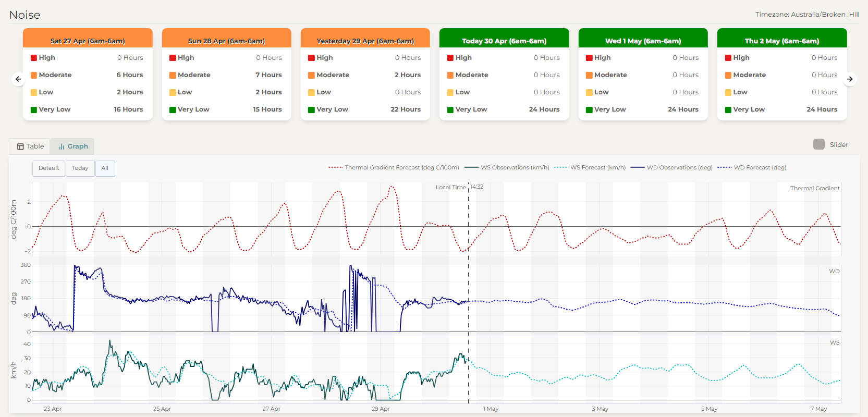Image resolution: width=868 pixels, height=417 pixels.
Task: Click the Timezone Australia/Broken_Hill text
Action: (807, 15)
